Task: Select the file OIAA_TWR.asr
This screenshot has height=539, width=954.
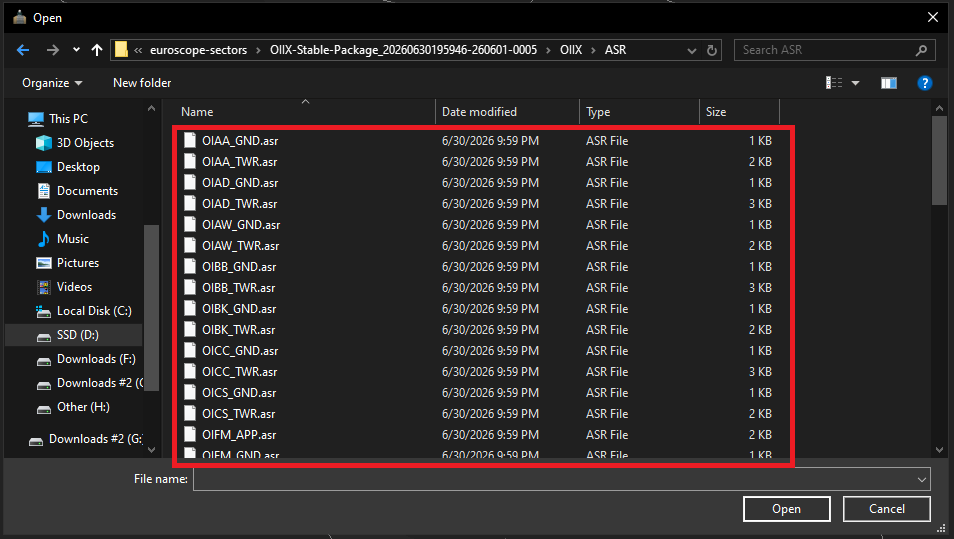Action: pos(239,162)
